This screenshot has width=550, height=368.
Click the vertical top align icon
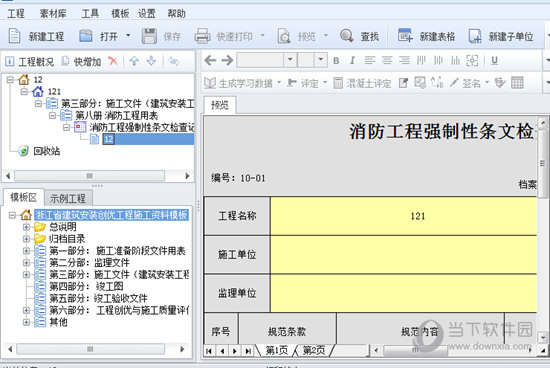coord(421,60)
